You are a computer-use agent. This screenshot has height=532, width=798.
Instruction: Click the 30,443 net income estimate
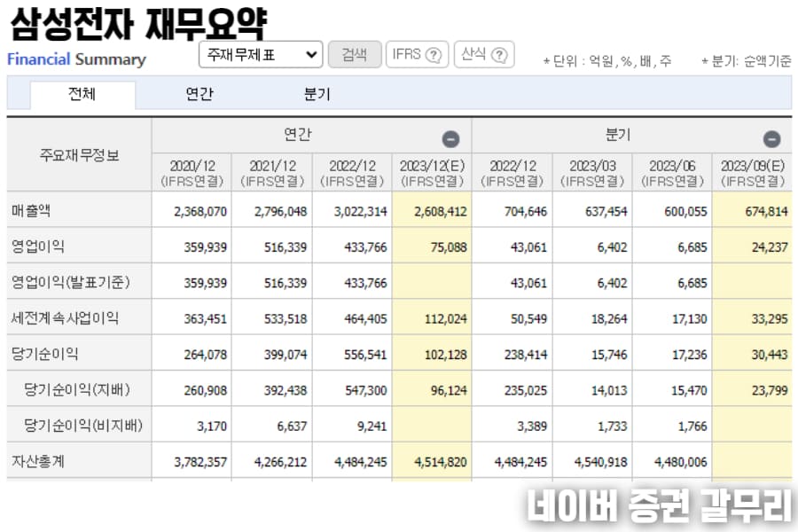tap(770, 355)
